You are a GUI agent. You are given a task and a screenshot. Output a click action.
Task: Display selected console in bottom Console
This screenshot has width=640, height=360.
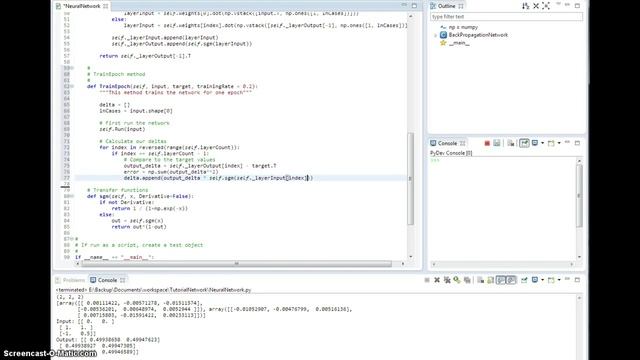click(535, 280)
